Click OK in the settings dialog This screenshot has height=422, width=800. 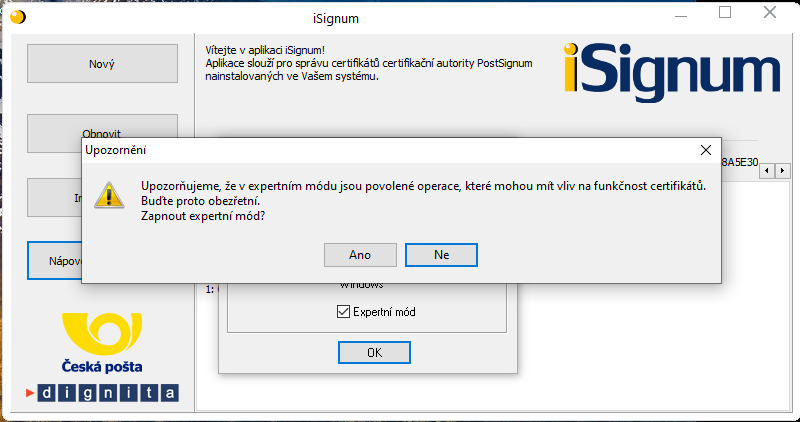pos(374,352)
